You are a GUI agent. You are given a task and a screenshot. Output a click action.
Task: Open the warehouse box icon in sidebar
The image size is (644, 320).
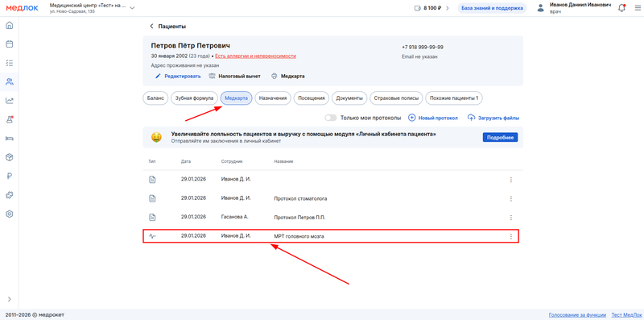point(10,157)
